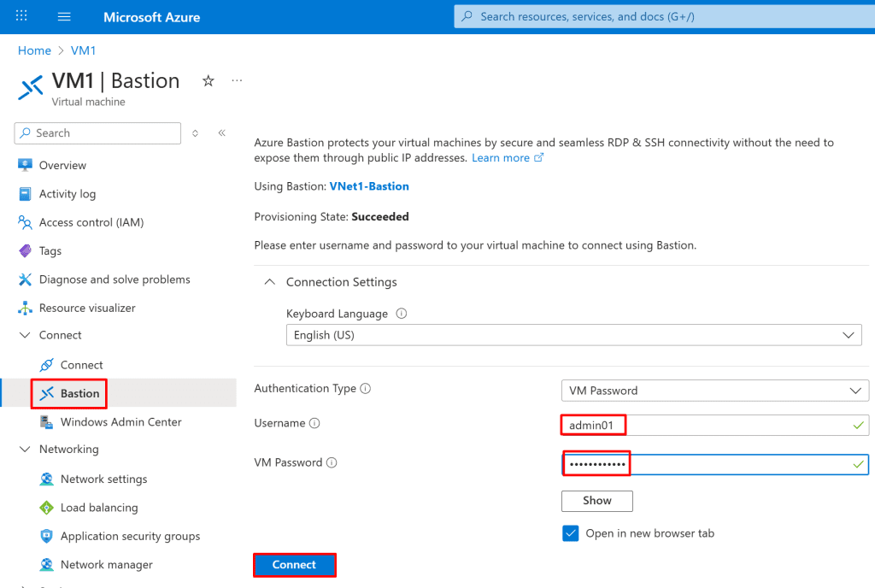The height and width of the screenshot is (588, 875).
Task: Open the VNet1-Bastion link
Action: [369, 186]
